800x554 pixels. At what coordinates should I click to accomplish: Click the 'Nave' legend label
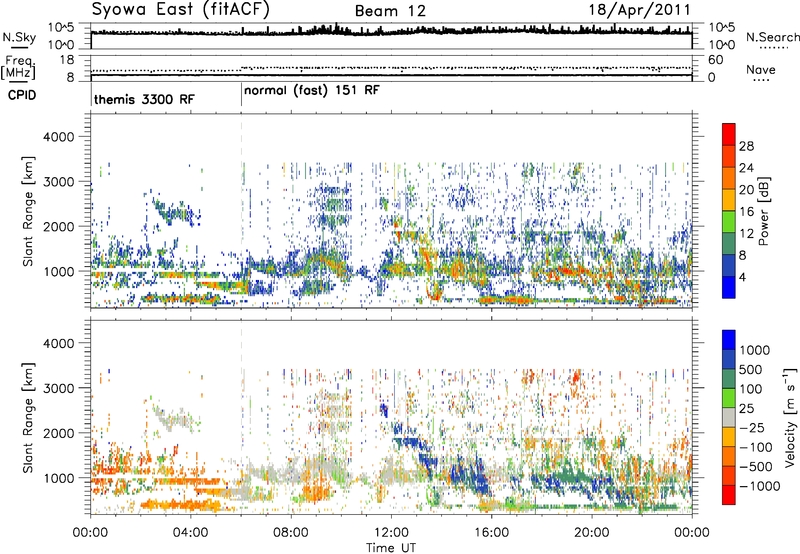(x=761, y=70)
